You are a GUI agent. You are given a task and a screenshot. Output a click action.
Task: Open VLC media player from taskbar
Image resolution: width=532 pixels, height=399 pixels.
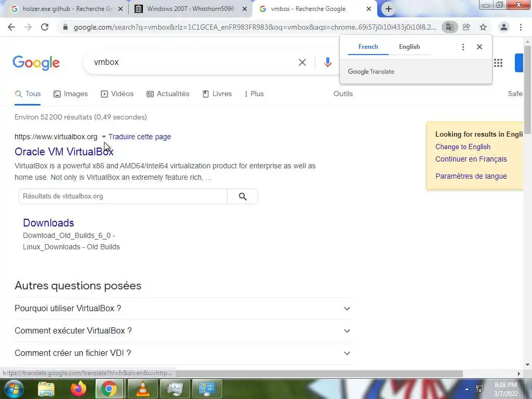(x=143, y=389)
